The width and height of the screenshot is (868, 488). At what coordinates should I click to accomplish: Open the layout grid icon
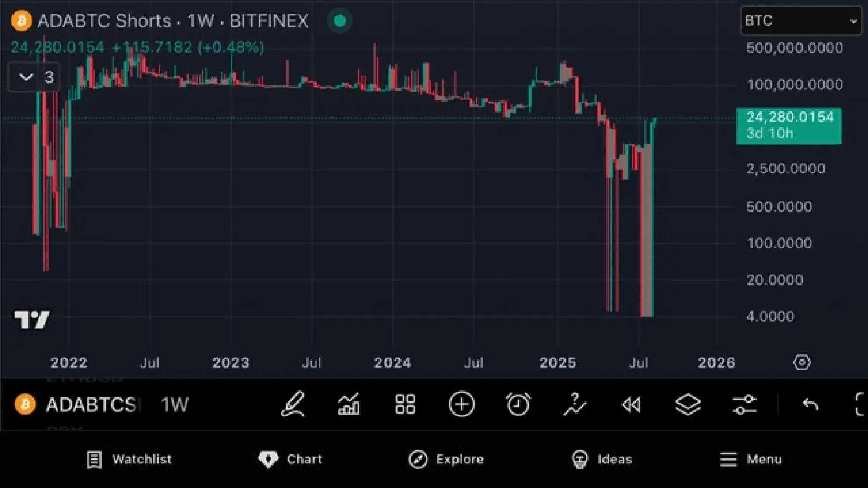pos(405,404)
